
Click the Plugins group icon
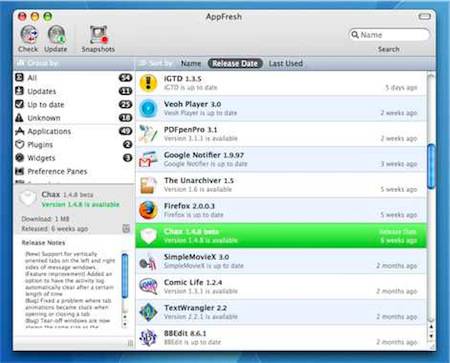pyautogui.click(x=20, y=144)
